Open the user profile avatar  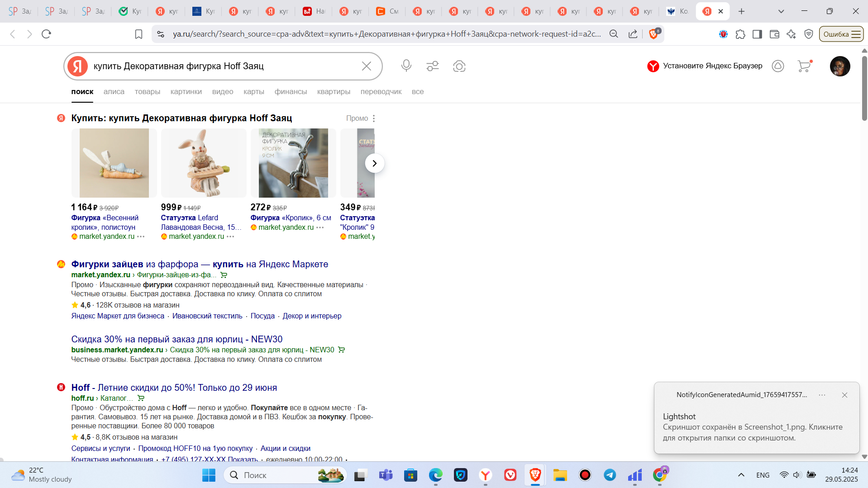click(840, 66)
